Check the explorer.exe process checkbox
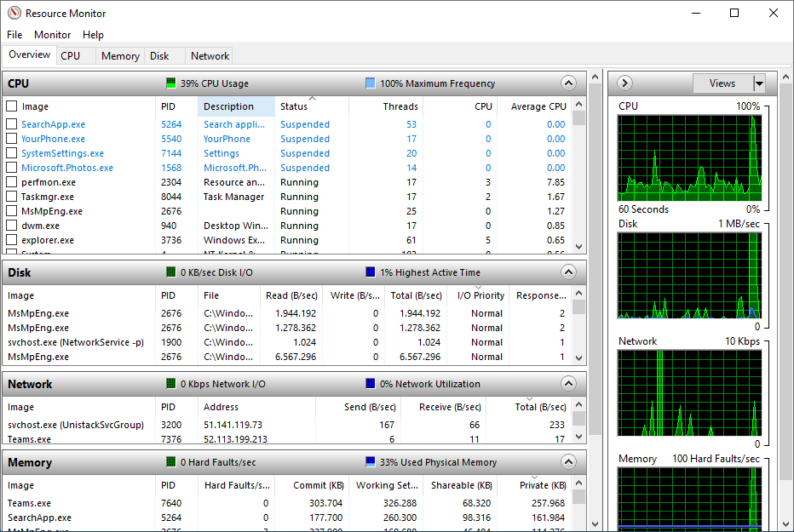 (11, 239)
